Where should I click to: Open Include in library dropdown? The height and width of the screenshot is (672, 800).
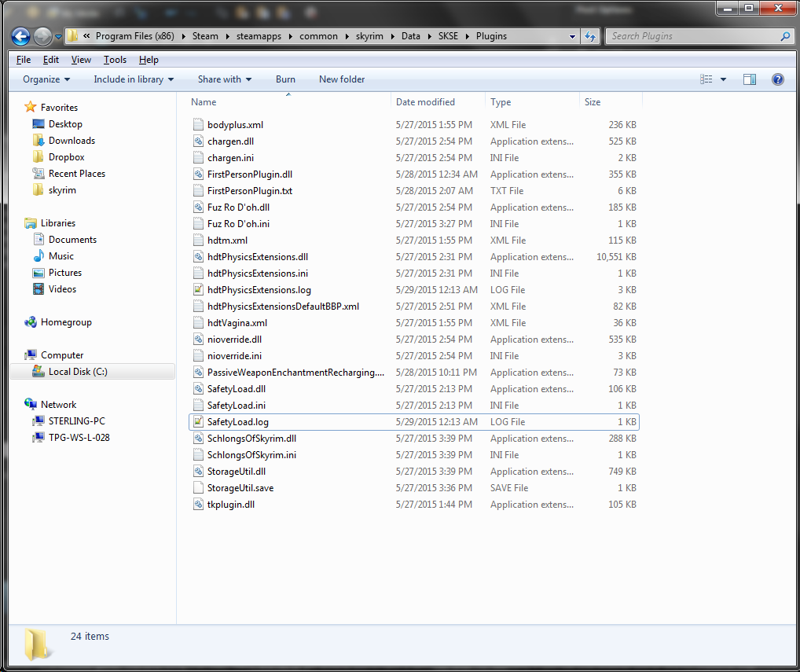(x=134, y=79)
